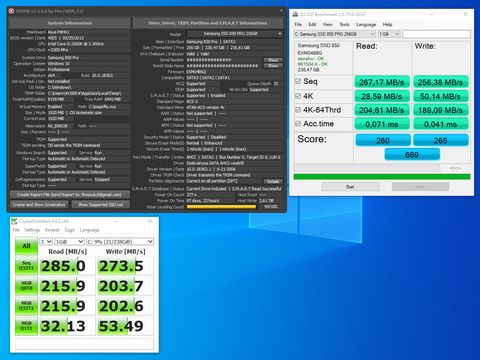Click the 32.13 read result in CrystalDiskMark

click(67, 326)
